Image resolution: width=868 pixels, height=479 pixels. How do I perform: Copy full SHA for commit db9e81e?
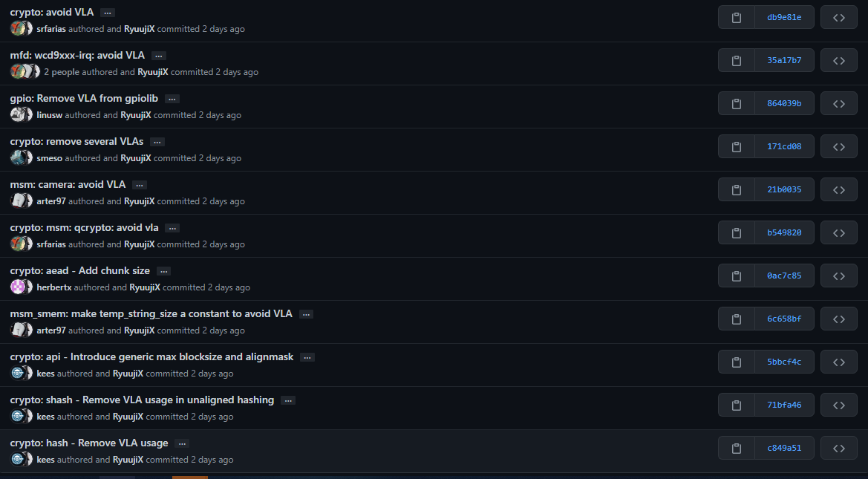(x=737, y=17)
